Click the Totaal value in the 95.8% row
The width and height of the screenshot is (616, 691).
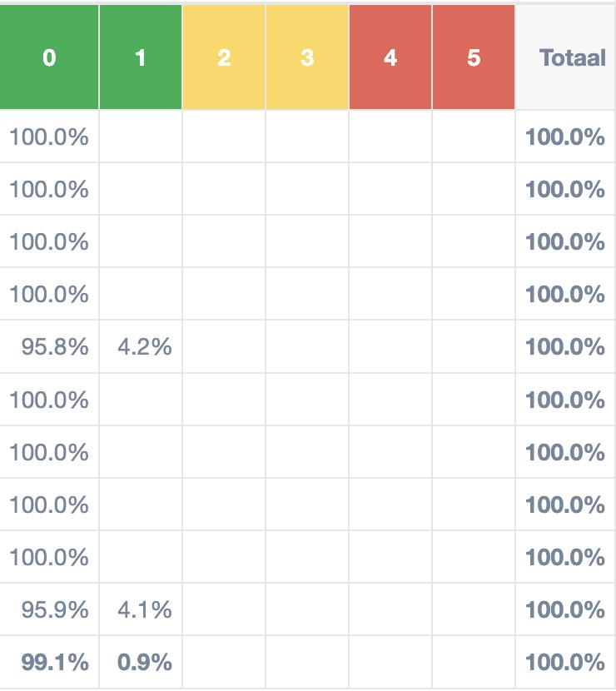click(x=565, y=346)
